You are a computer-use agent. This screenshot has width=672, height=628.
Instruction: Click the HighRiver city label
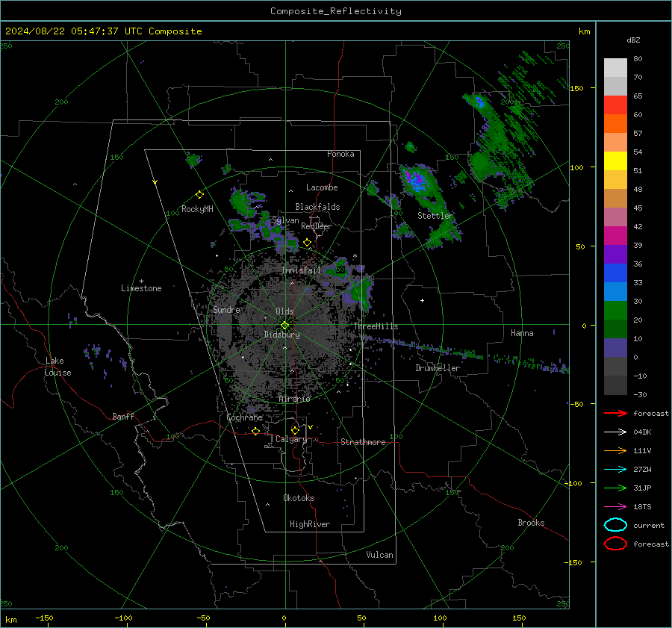tap(310, 524)
